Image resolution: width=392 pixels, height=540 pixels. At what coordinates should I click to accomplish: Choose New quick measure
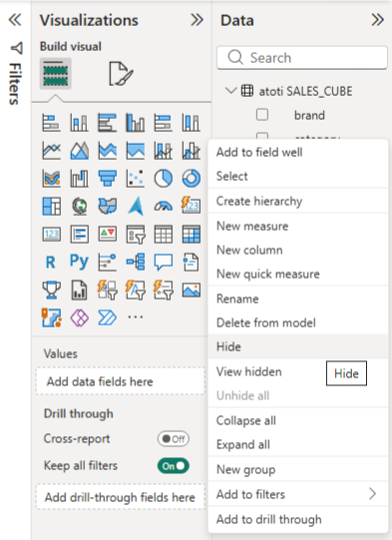pos(298,274)
